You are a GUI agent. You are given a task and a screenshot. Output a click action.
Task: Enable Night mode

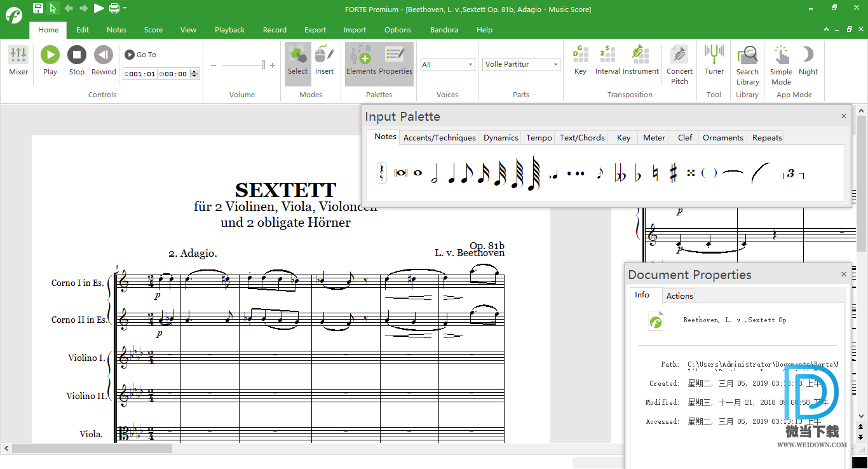[x=808, y=61]
